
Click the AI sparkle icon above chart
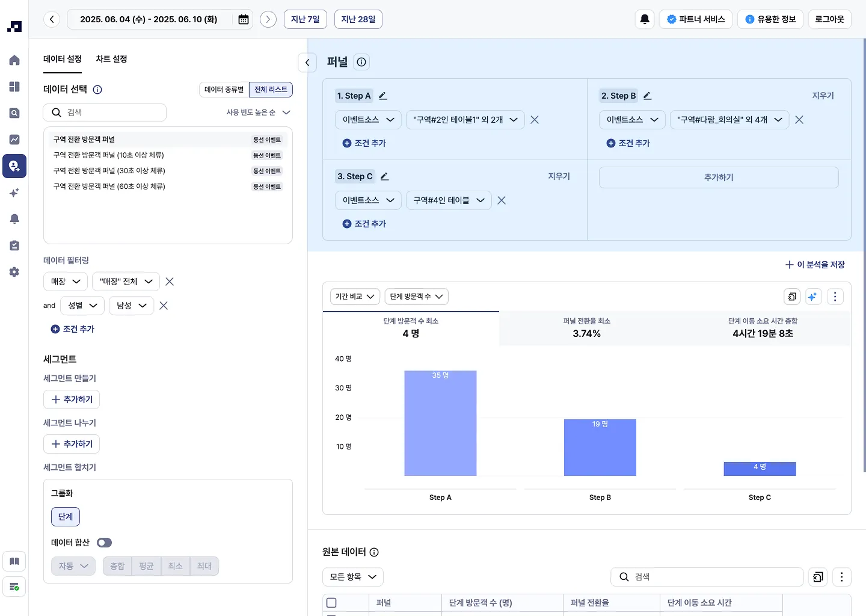coord(812,297)
